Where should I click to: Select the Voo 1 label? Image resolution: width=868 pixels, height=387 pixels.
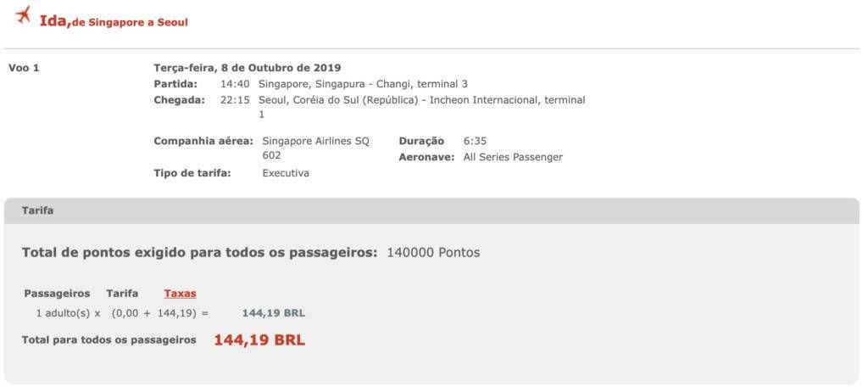[24, 68]
